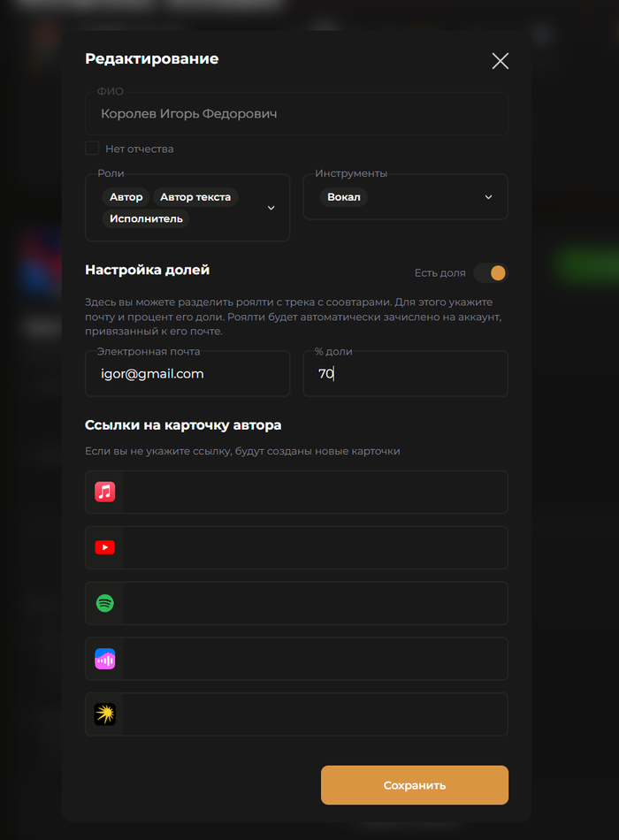Click the Apple Music icon
This screenshot has width=619, height=840.
[105, 493]
